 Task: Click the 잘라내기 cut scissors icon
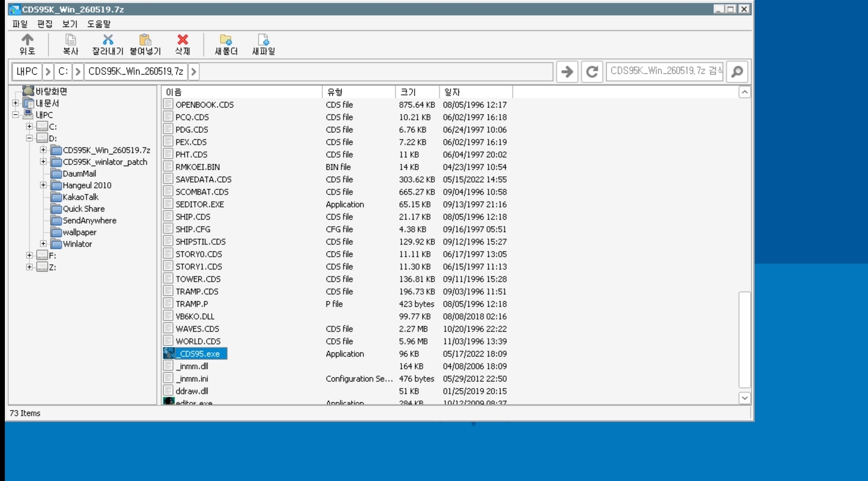(x=108, y=40)
